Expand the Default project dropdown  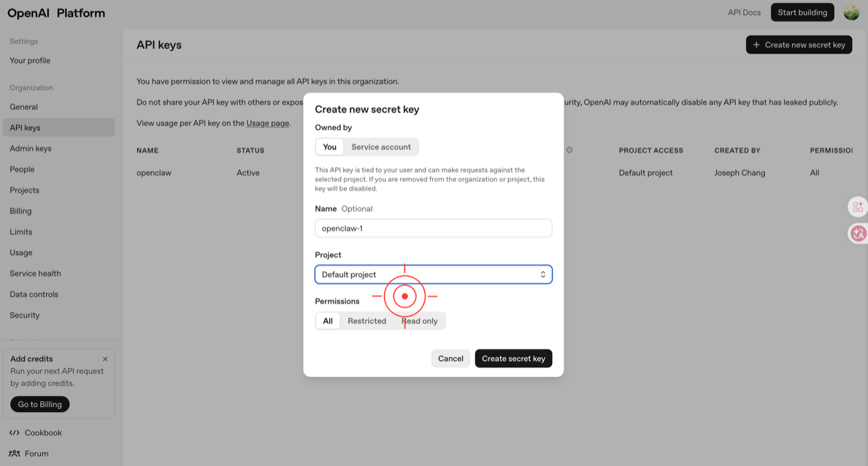(433, 275)
